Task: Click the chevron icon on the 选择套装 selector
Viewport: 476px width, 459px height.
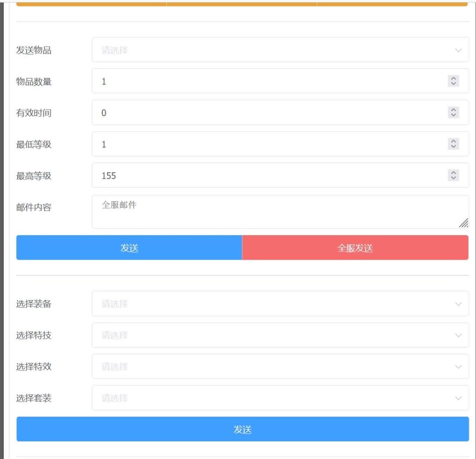Action: point(458,398)
